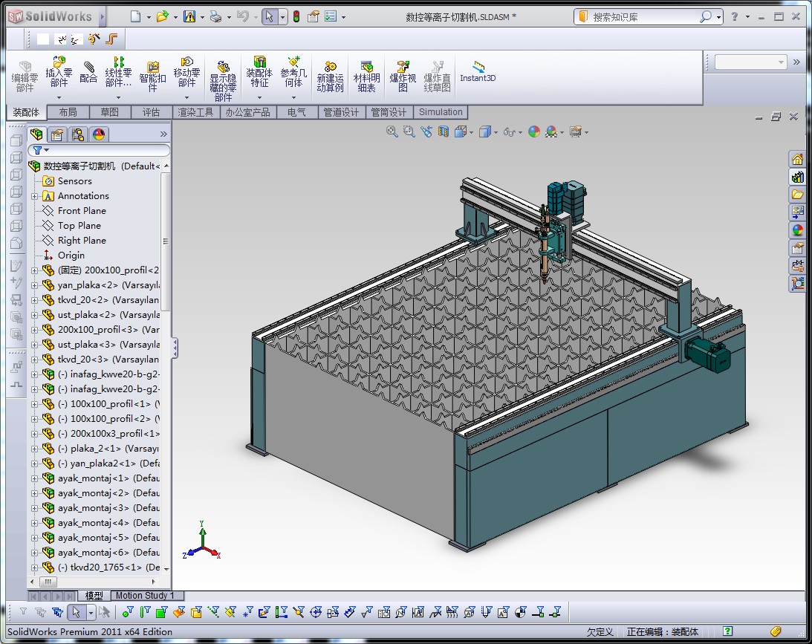The width and height of the screenshot is (812, 644).
Task: Open the 插入零部件 dropdown arrow
Action: click(x=59, y=97)
